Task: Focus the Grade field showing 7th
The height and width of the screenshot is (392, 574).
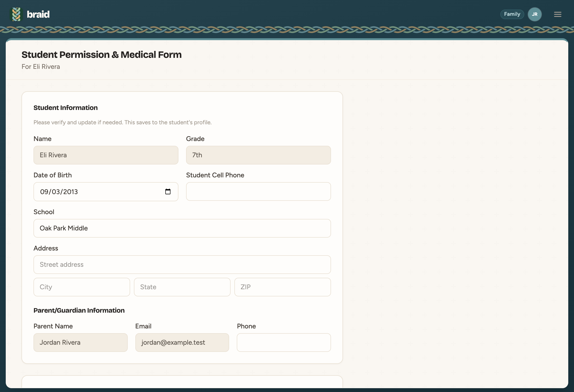Action: pos(258,155)
